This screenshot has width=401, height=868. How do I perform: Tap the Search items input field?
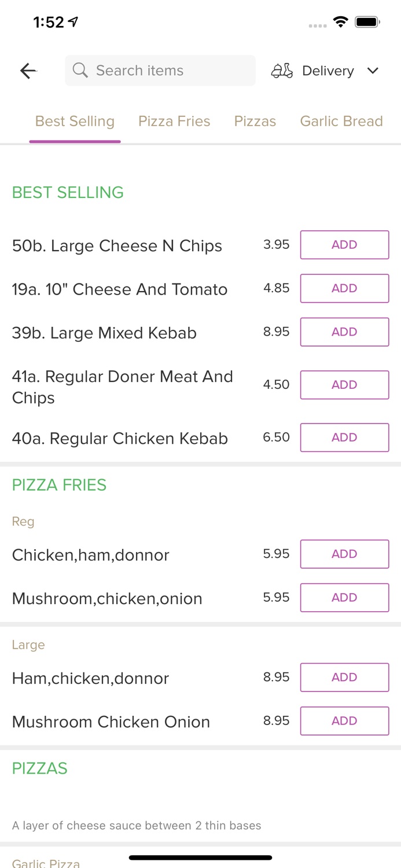(160, 70)
